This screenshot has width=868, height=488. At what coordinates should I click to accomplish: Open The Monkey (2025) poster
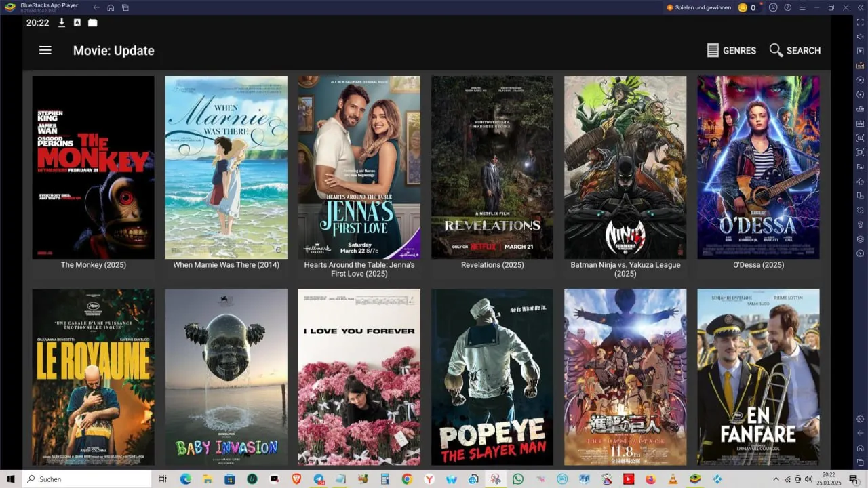pos(94,167)
